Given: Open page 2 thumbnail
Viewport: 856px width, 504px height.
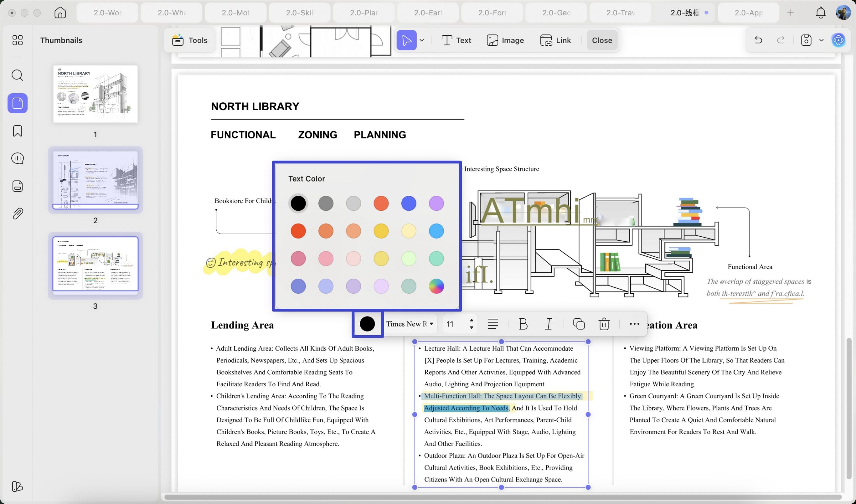Looking at the screenshot, I should tap(95, 180).
